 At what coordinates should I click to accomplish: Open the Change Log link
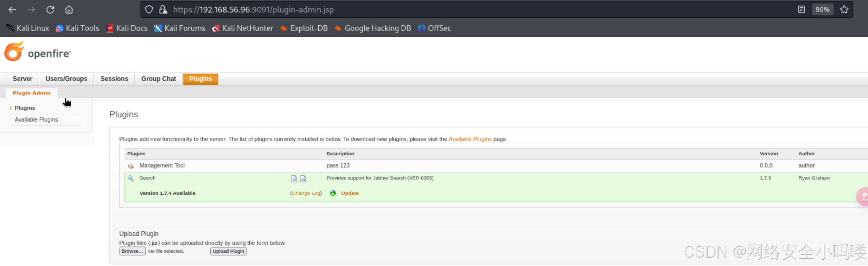306,193
